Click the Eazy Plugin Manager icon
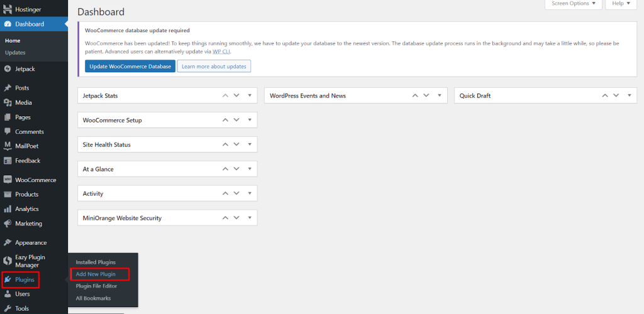Image resolution: width=644 pixels, height=314 pixels. [x=8, y=261]
